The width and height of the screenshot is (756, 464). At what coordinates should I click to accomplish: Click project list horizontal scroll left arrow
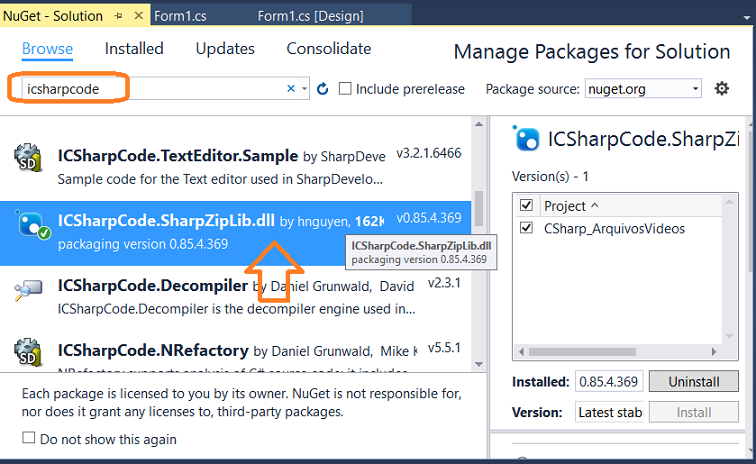(521, 352)
